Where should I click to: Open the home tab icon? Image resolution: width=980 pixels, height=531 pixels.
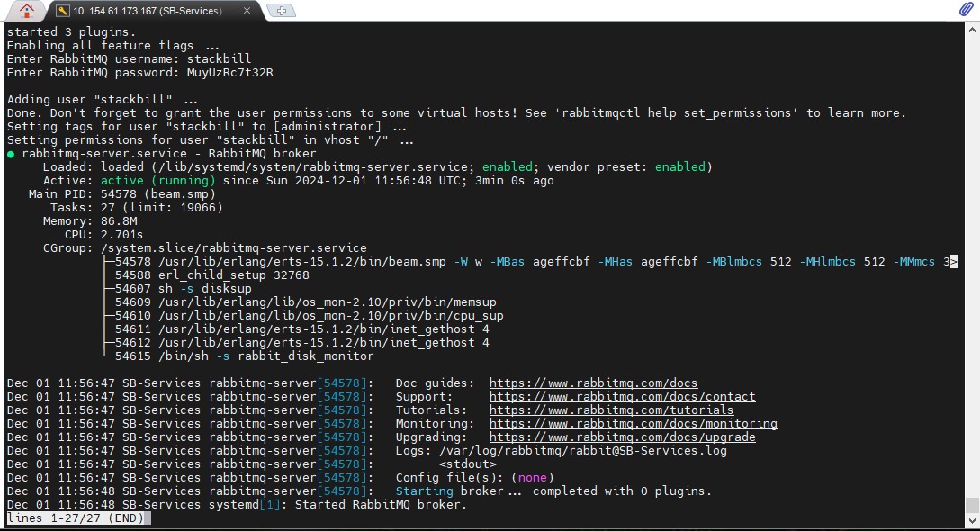coord(26,11)
